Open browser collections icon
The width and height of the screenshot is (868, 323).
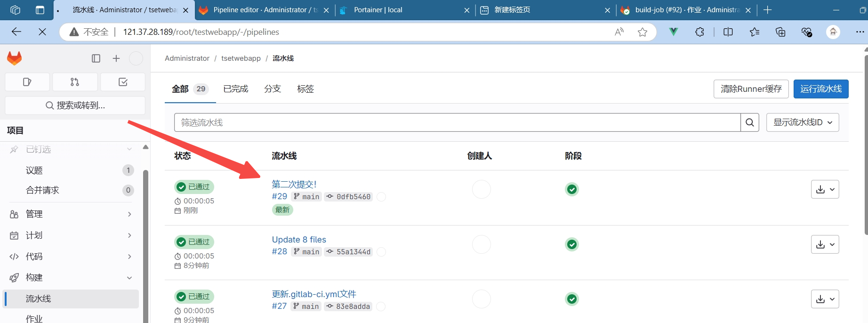[780, 32]
